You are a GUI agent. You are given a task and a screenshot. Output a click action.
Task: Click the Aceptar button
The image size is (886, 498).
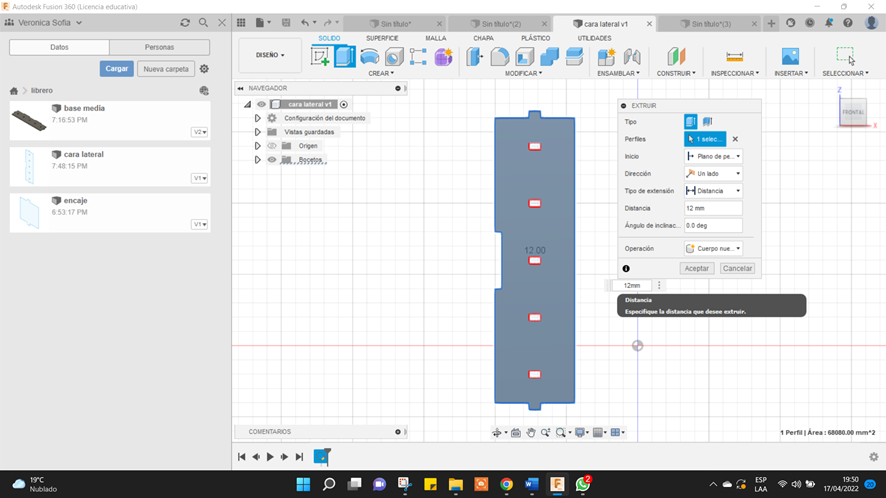[x=697, y=269]
